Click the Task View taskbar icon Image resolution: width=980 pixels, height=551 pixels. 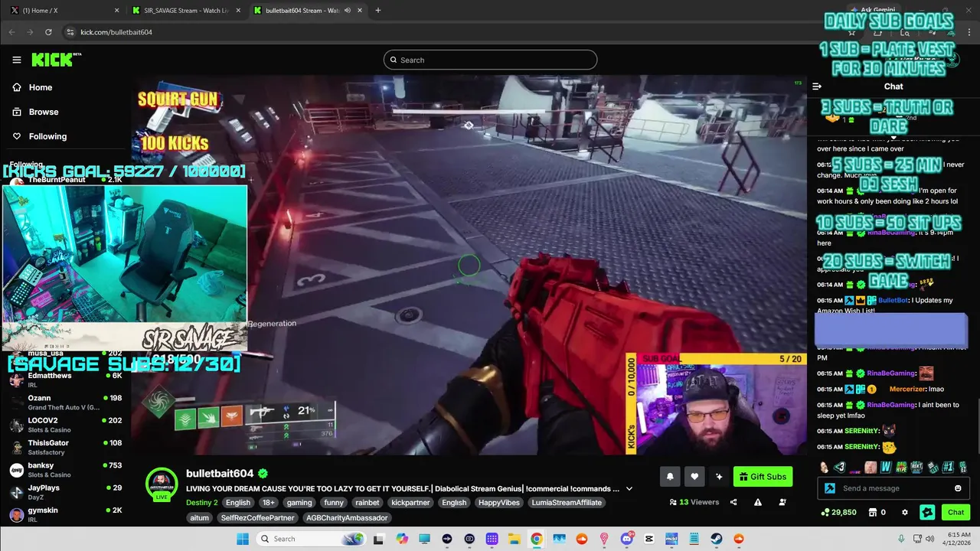click(x=378, y=539)
